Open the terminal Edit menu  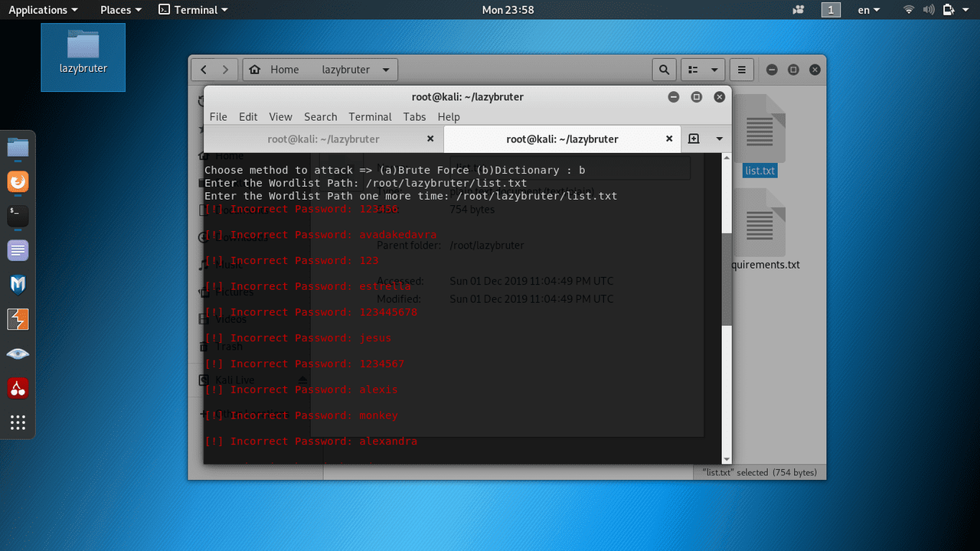pyautogui.click(x=248, y=116)
